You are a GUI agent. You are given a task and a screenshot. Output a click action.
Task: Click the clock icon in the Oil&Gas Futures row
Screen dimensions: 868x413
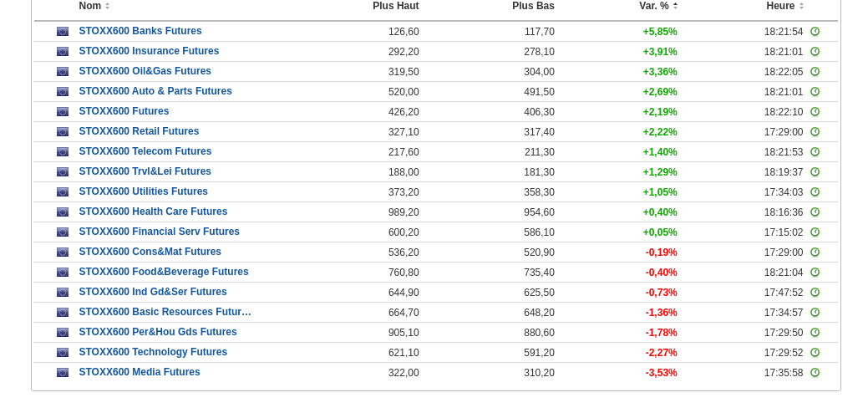815,72
